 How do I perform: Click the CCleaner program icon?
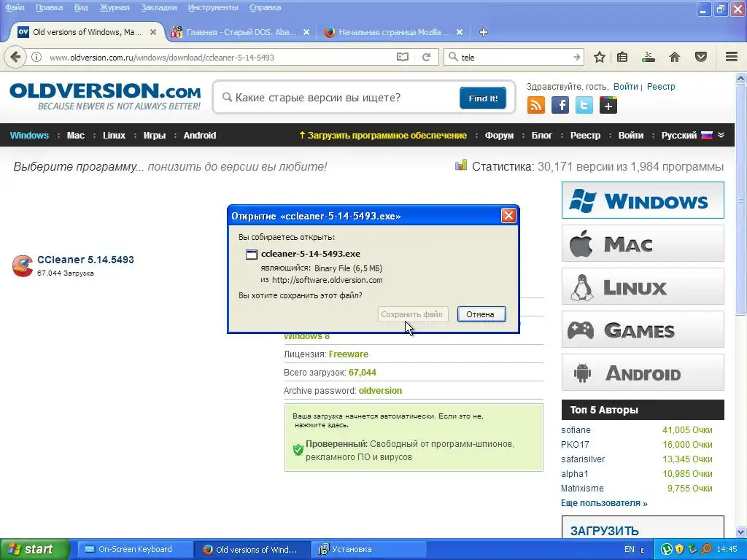pyautogui.click(x=23, y=265)
